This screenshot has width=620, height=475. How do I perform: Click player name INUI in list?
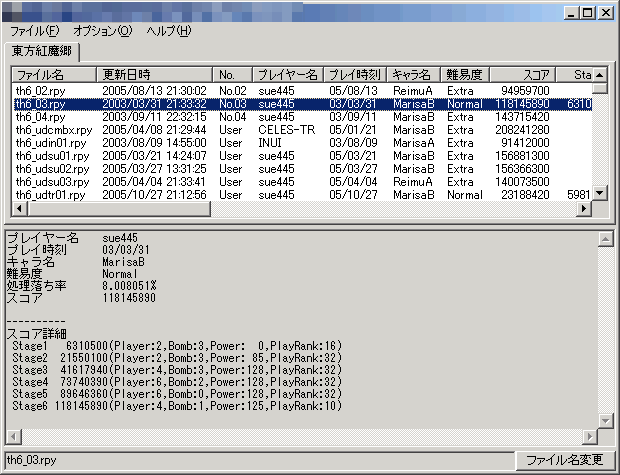[x=270, y=143]
